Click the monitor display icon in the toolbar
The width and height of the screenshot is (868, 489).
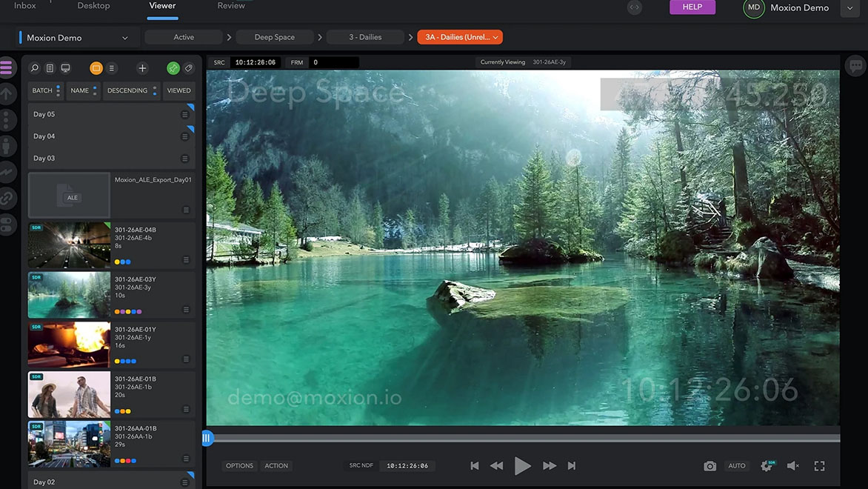[x=65, y=67]
